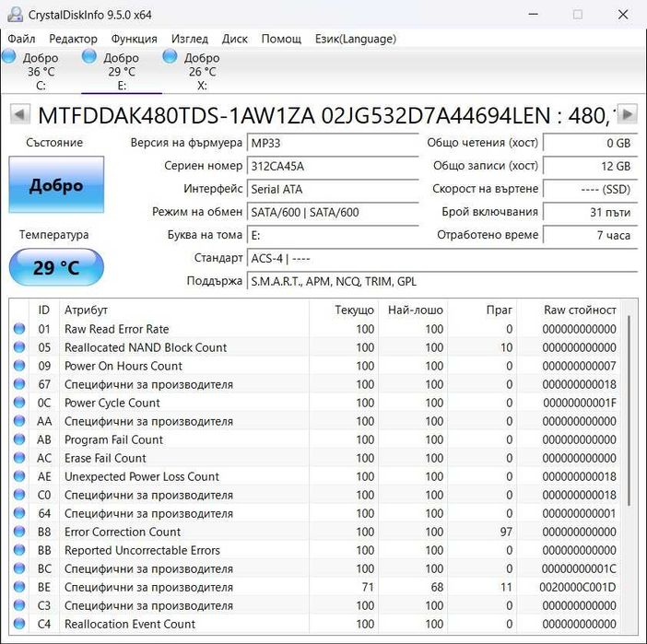Click the S.M.A.R.T., APM, NCQ features field
647x644 pixels.
[x=442, y=282]
